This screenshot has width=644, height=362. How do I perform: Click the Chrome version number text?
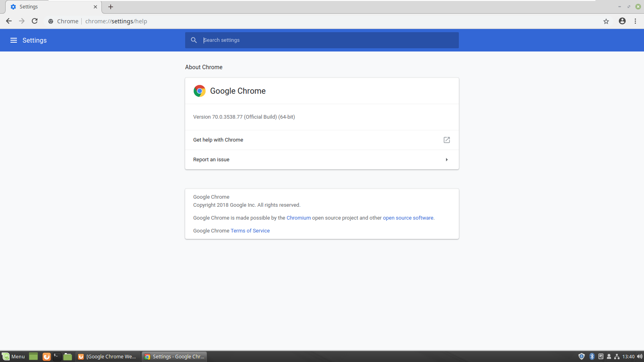point(244,117)
